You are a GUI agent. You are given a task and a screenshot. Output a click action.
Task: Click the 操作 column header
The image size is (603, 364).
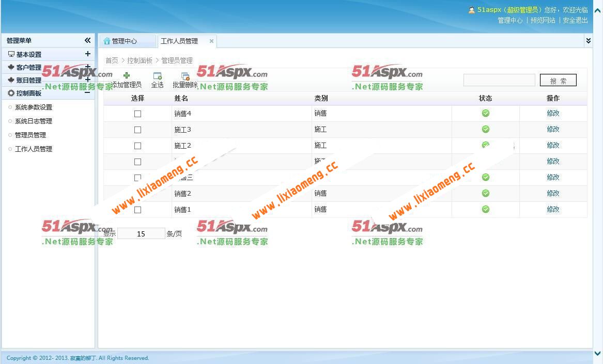coord(553,99)
